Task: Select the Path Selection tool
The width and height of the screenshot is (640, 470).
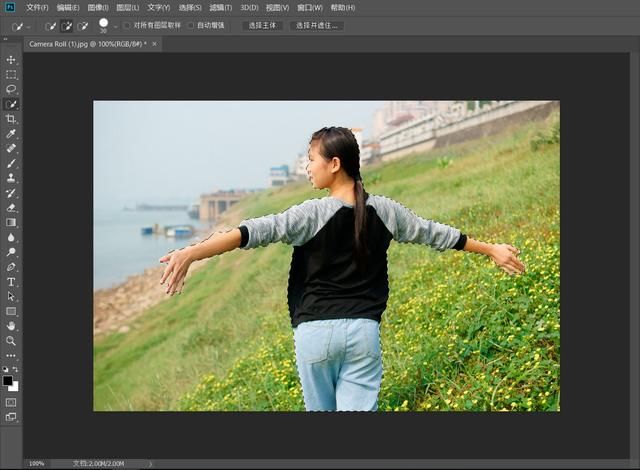Action: (11, 297)
